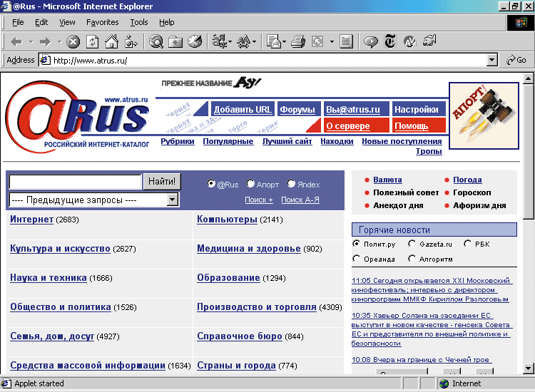The image size is (535, 392).
Task: Click the page icon in Address bar
Action: [46, 61]
